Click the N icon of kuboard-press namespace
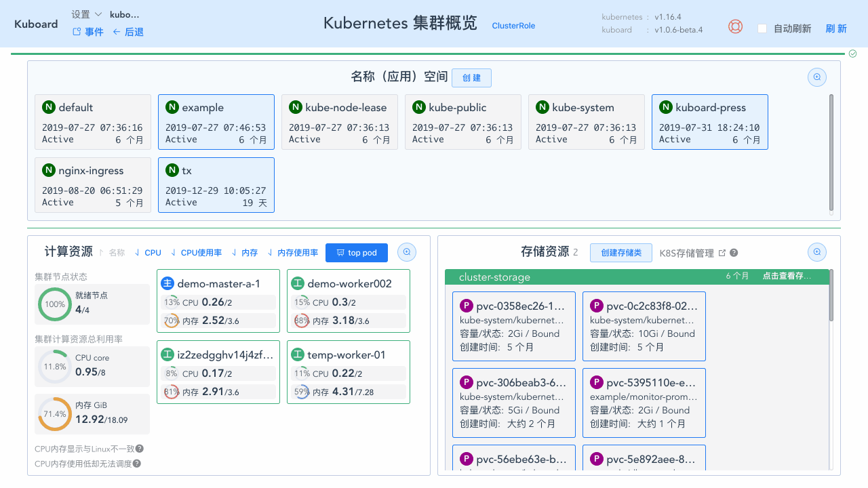This screenshot has width=868, height=488. click(x=666, y=107)
